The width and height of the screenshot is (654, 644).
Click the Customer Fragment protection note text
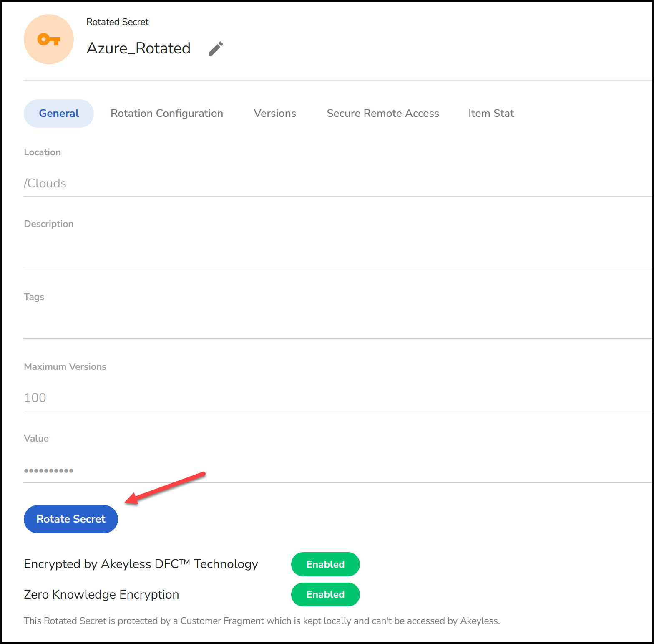click(x=262, y=621)
